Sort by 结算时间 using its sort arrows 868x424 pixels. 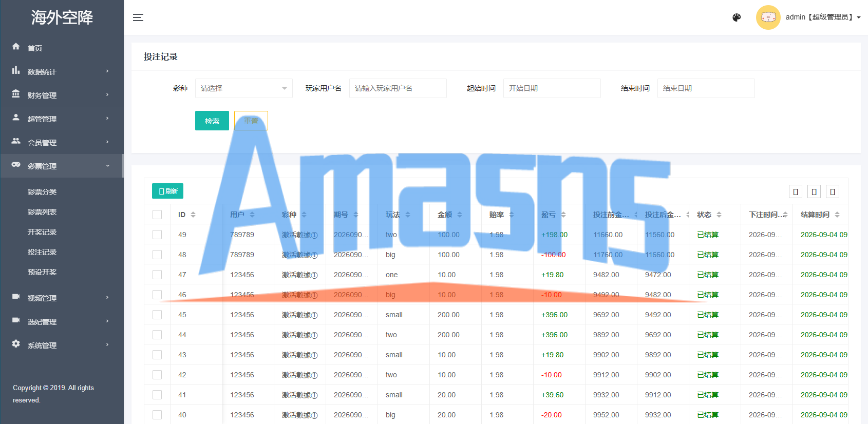click(x=837, y=215)
